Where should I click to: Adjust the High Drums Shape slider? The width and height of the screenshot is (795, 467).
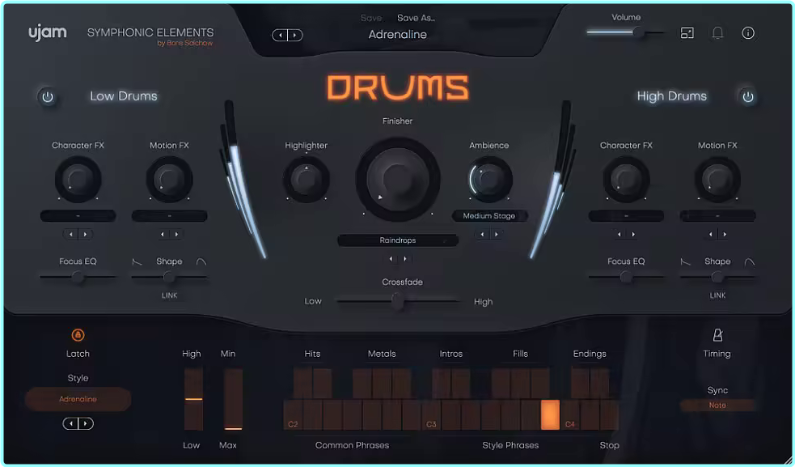(x=717, y=277)
